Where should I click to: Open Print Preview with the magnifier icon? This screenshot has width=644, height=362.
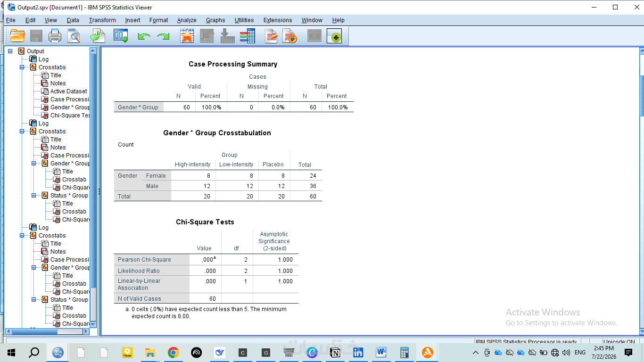(74, 36)
